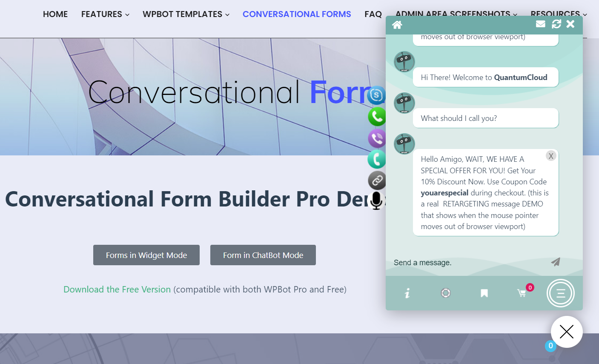Expand the WPBOT TEMPLATES menu
The width and height of the screenshot is (599, 364).
tap(186, 14)
